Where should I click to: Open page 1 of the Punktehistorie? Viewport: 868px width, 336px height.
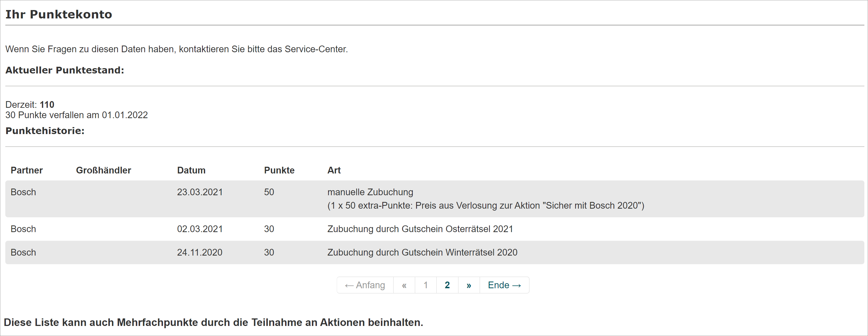[426, 285]
